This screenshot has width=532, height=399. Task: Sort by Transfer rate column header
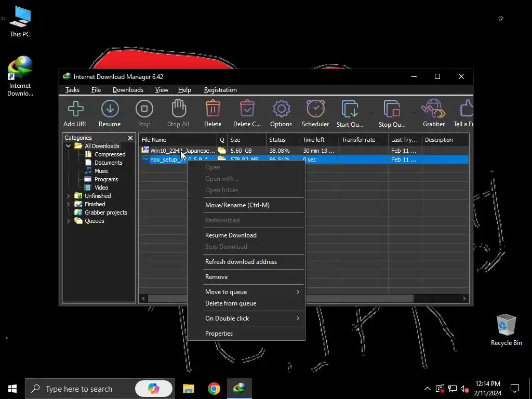click(363, 140)
